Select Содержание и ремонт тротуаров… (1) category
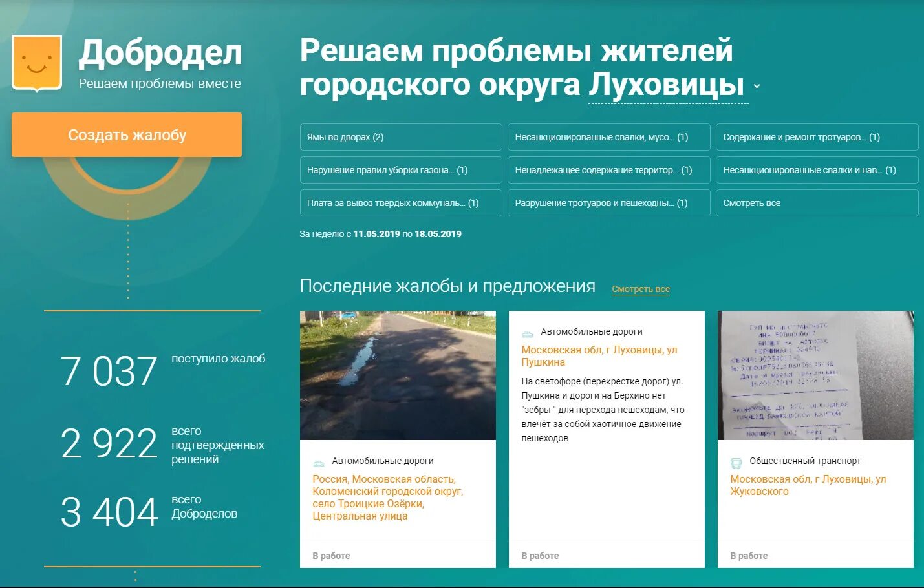 (817, 137)
